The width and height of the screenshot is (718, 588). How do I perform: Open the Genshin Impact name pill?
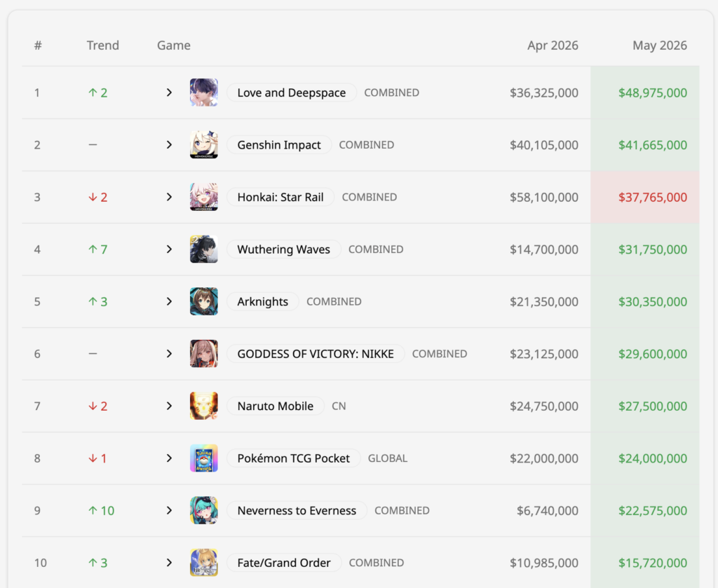(279, 144)
